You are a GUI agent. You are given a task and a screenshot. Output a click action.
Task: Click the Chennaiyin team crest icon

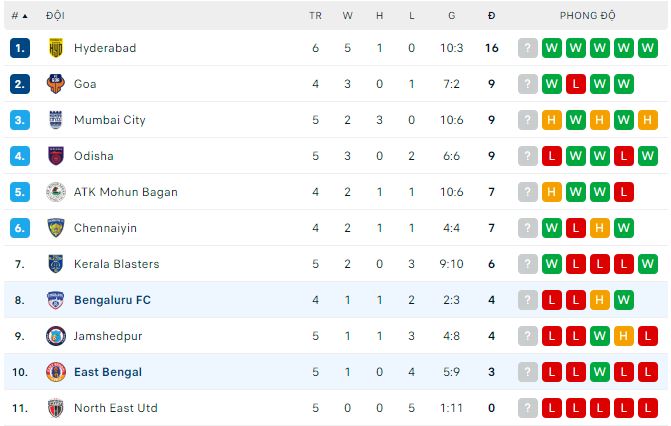click(56, 228)
